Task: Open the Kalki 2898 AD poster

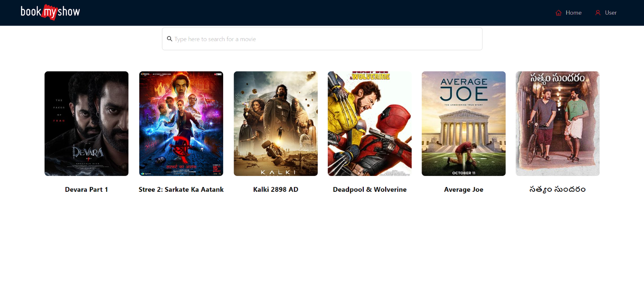Action: point(276,124)
